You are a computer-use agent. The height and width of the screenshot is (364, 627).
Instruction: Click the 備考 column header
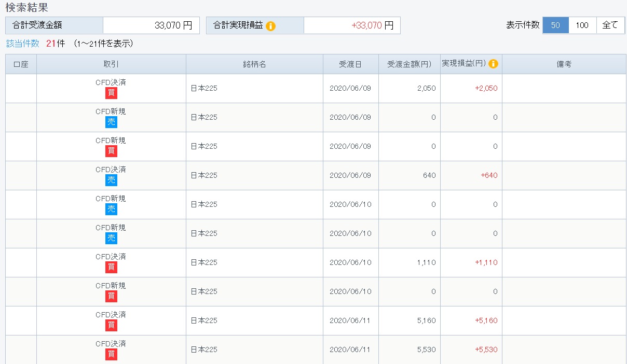pyautogui.click(x=564, y=64)
